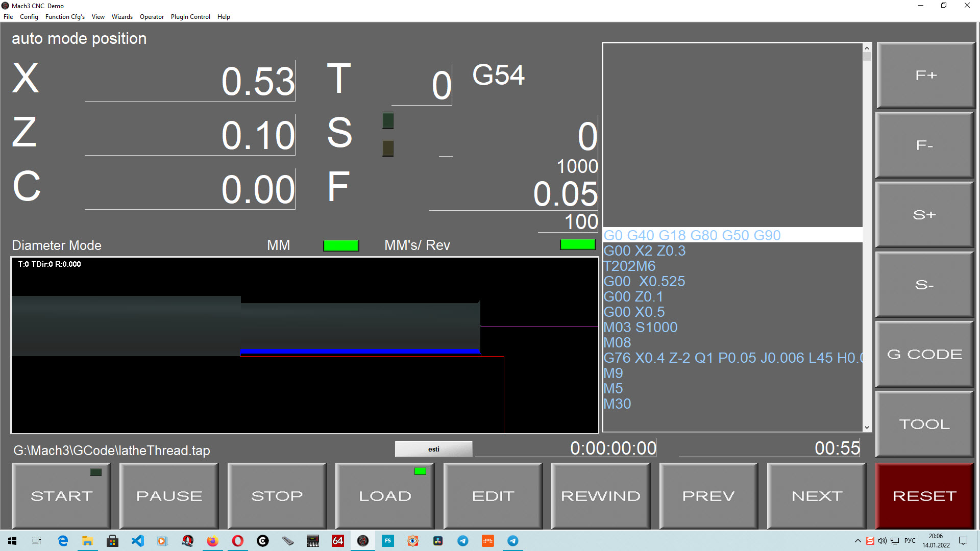
Task: Open Firefox from the taskbar
Action: pyautogui.click(x=212, y=541)
